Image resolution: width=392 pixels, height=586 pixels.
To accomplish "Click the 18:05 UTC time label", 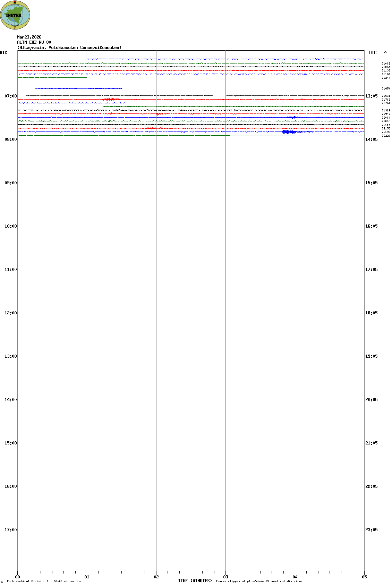I will tap(371, 313).
